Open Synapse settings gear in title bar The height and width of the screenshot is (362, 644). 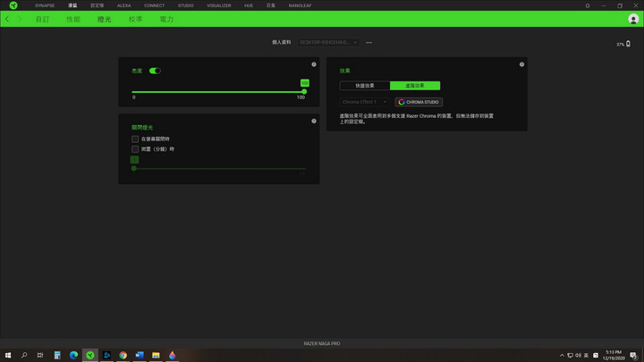588,5
